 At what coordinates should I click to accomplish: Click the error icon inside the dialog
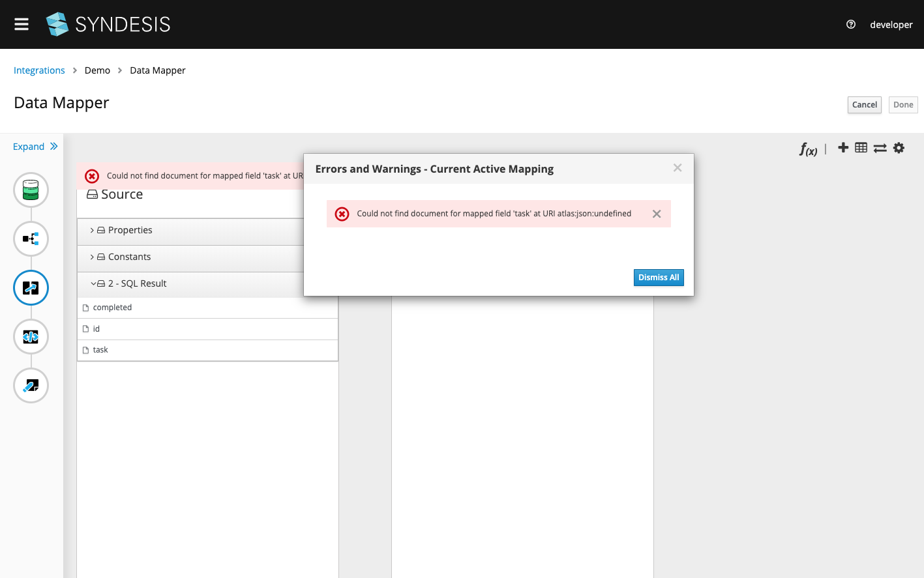click(x=342, y=214)
